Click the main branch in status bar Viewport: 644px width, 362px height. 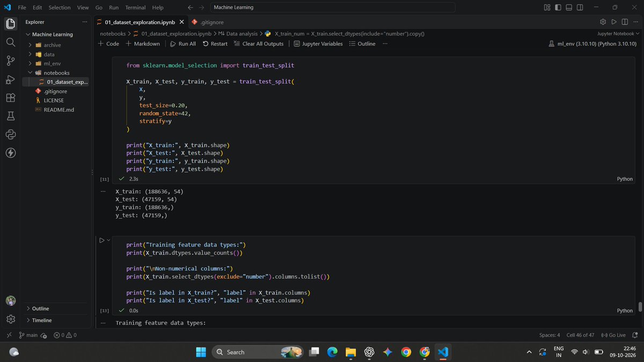28,335
